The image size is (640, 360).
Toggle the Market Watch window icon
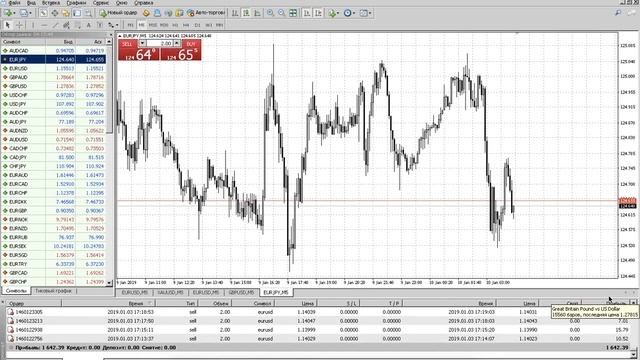(43, 13)
